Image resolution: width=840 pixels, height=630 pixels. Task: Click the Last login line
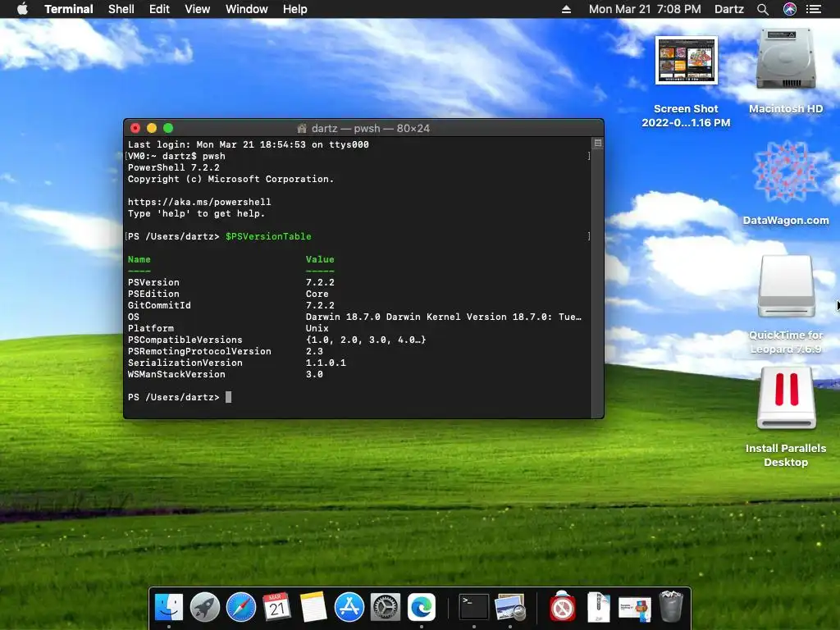[x=248, y=144]
